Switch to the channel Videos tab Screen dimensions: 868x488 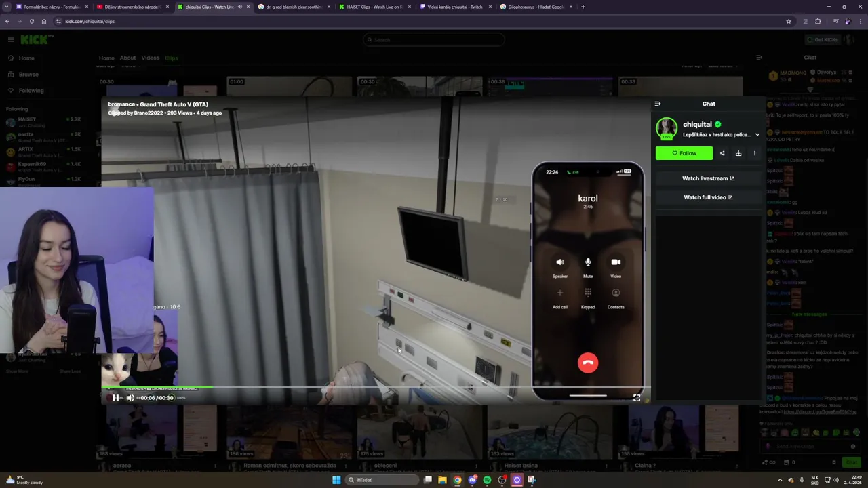point(150,58)
